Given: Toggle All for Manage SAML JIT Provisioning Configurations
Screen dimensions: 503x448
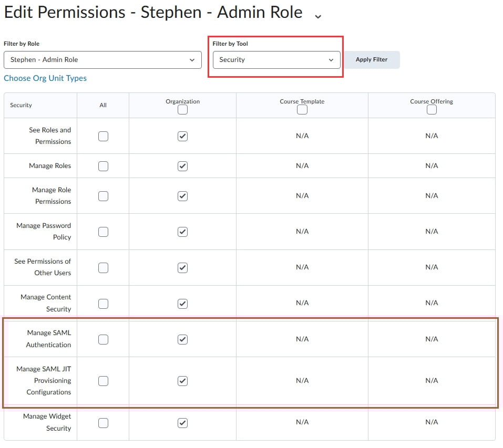Looking at the screenshot, I should pyautogui.click(x=104, y=381).
